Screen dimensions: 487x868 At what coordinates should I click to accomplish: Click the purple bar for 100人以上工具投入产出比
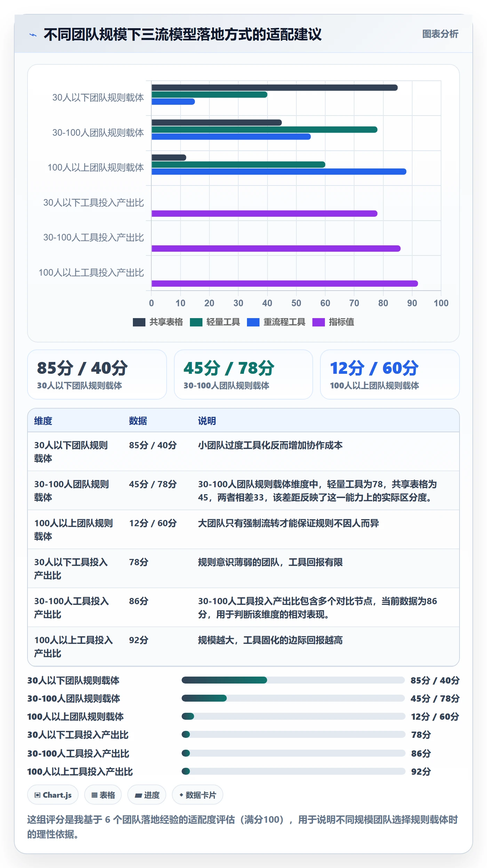click(x=285, y=284)
